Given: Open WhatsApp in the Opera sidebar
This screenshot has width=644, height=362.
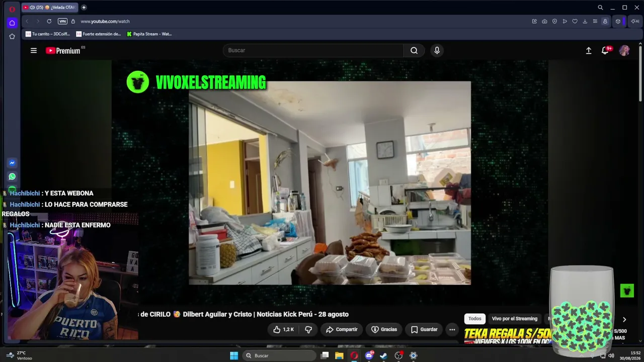Looking at the screenshot, I should click(12, 176).
